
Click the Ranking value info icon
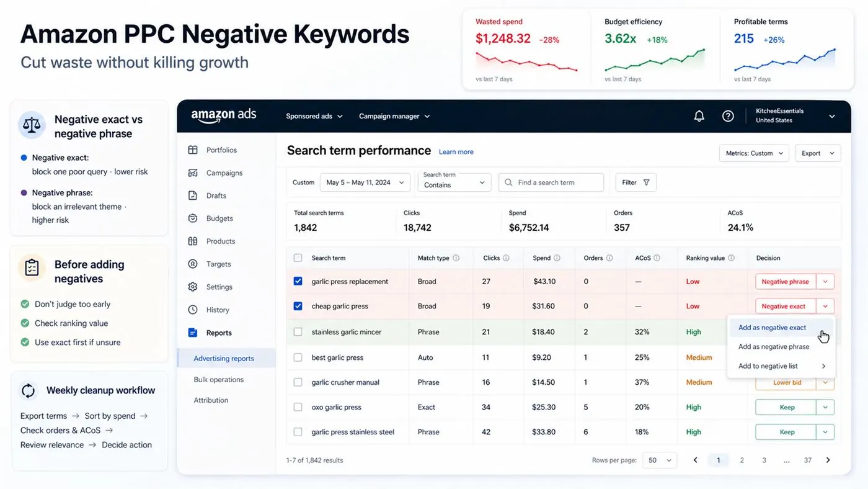pyautogui.click(x=731, y=258)
